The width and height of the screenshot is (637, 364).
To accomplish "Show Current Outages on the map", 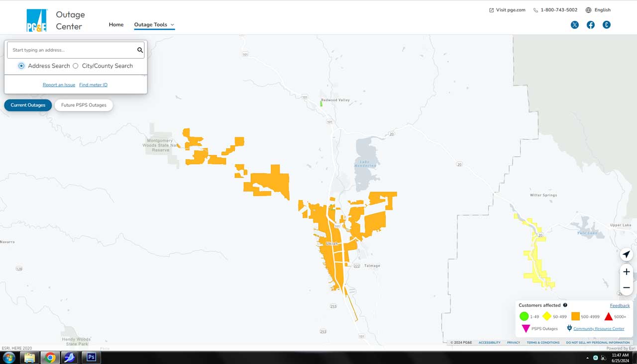I will (28, 105).
